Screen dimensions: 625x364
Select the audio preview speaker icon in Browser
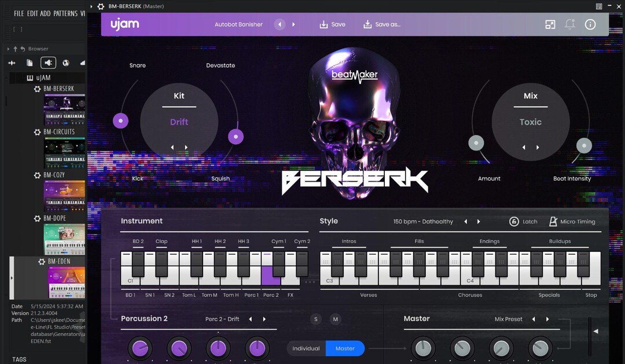coord(49,62)
